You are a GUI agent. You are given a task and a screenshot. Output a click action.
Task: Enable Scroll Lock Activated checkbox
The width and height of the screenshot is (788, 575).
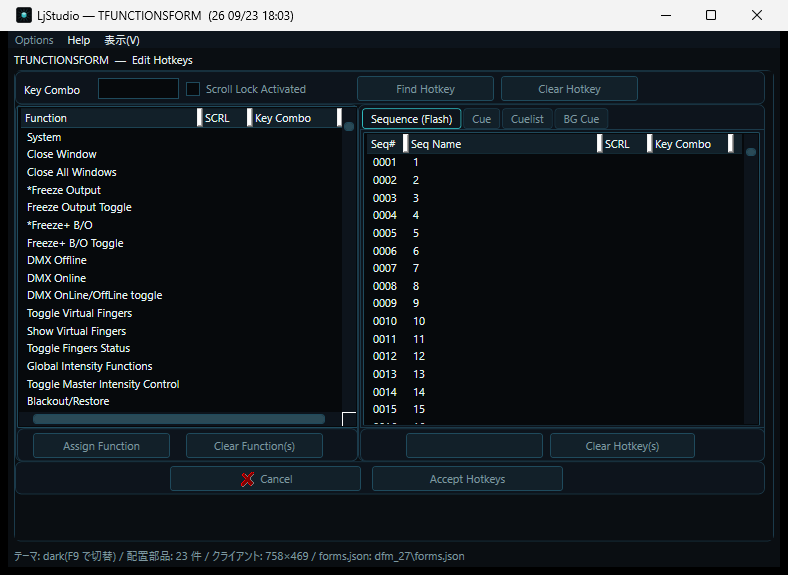point(193,89)
